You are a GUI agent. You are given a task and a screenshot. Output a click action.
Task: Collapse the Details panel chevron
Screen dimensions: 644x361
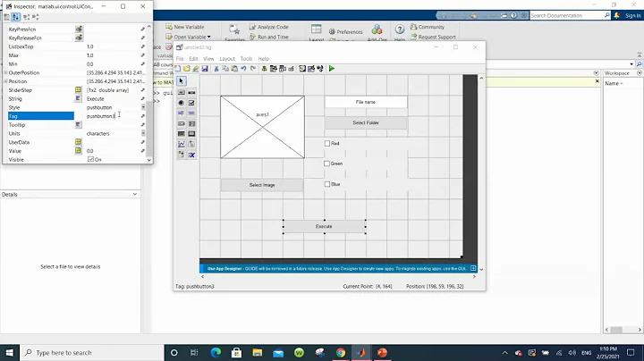click(x=135, y=194)
